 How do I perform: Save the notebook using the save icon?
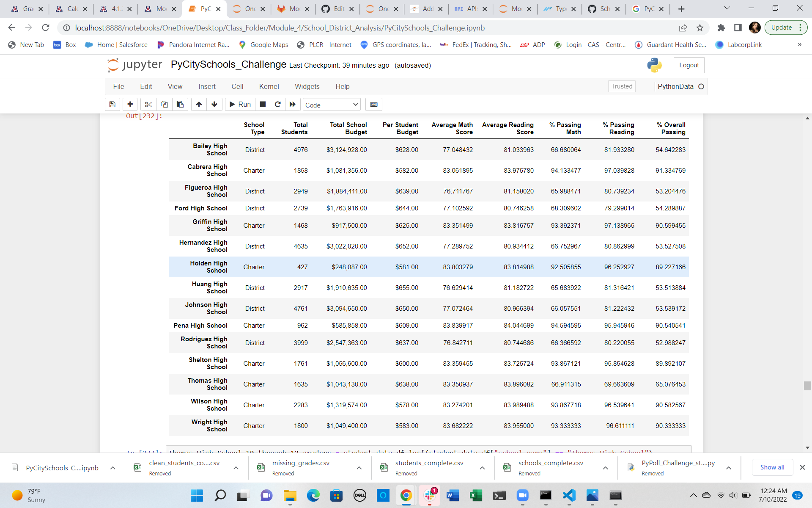(112, 104)
